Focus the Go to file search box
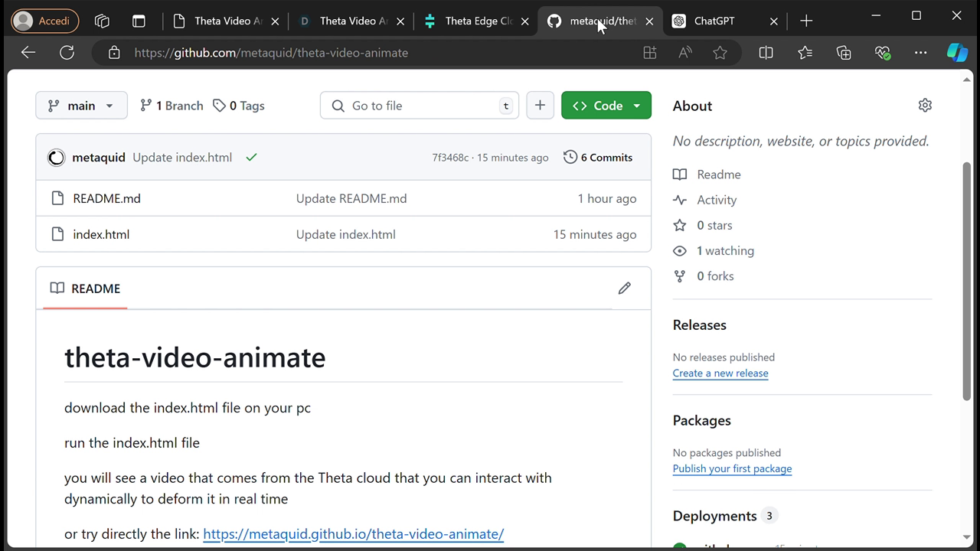 420,106
